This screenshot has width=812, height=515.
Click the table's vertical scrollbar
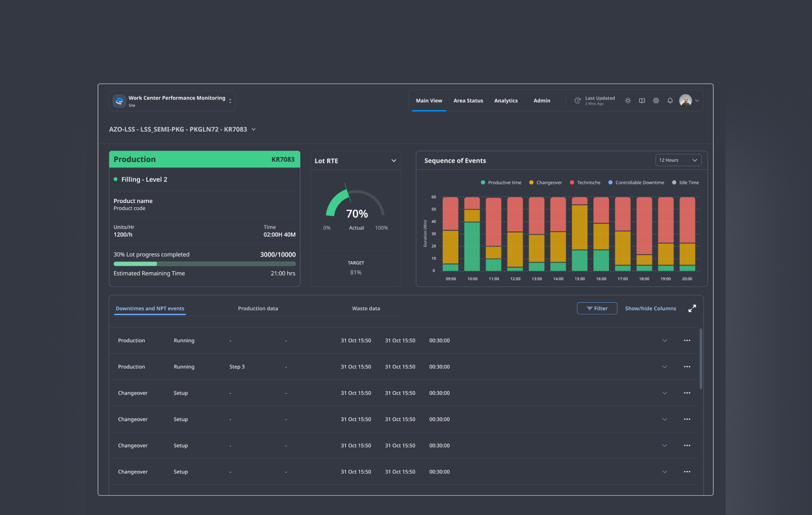point(701,359)
